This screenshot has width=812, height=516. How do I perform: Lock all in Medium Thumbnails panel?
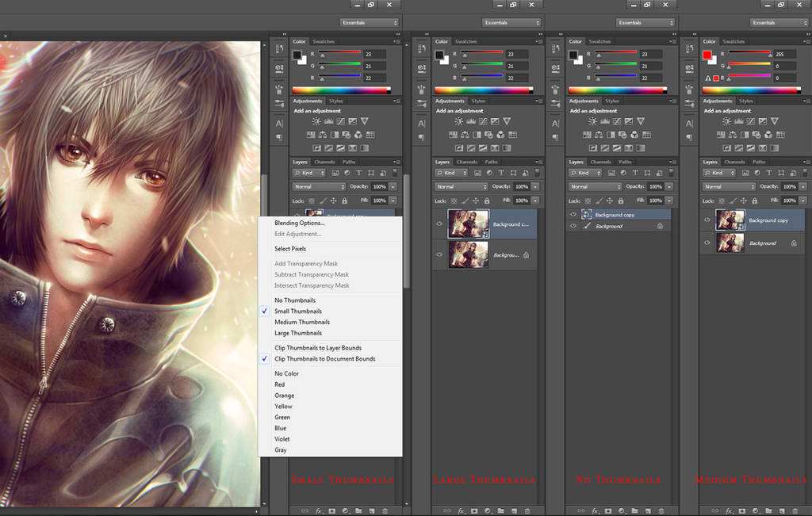coord(755,201)
